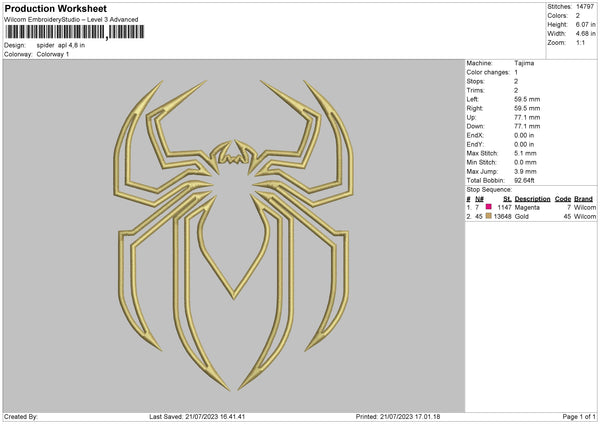Click the Gold color swatch in stop sequence
Screen dimensions: 600x424
[x=489, y=216]
